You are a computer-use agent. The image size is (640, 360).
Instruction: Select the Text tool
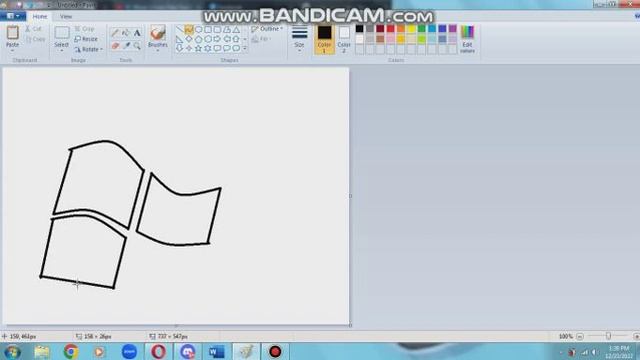137,33
